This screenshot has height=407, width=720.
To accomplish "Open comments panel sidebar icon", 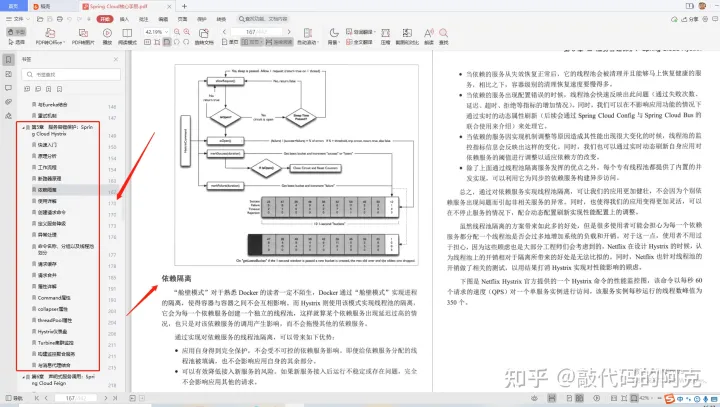I will pyautogui.click(x=8, y=88).
